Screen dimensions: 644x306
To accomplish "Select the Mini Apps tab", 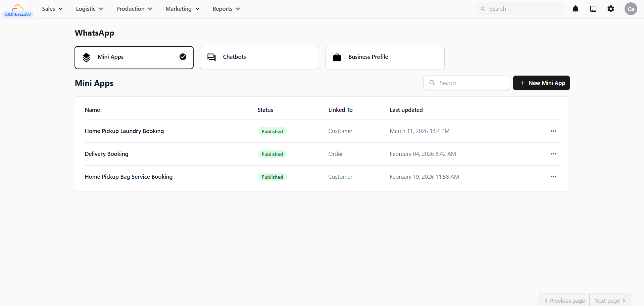I will point(134,57).
